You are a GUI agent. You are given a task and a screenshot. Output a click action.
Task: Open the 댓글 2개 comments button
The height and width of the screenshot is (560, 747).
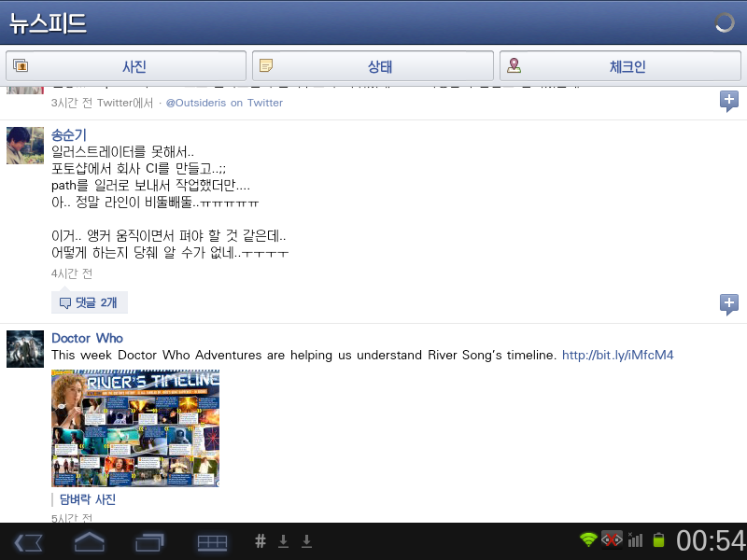click(x=89, y=302)
